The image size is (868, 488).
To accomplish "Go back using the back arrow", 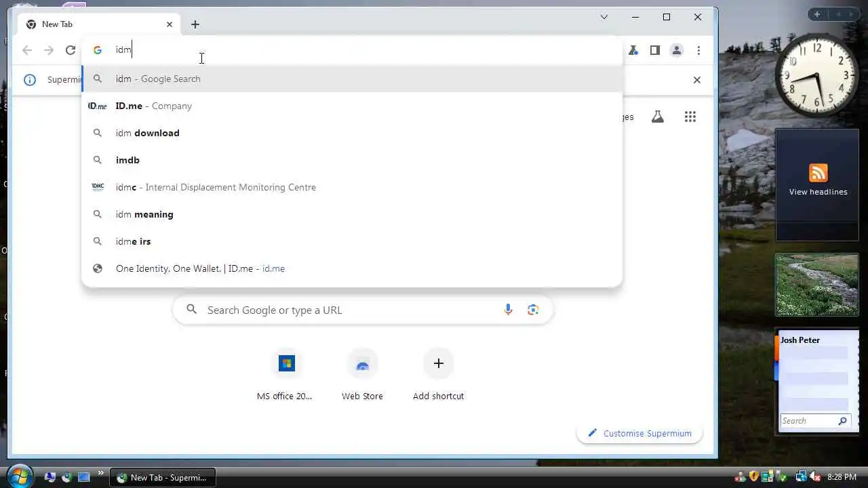I will click(x=27, y=50).
